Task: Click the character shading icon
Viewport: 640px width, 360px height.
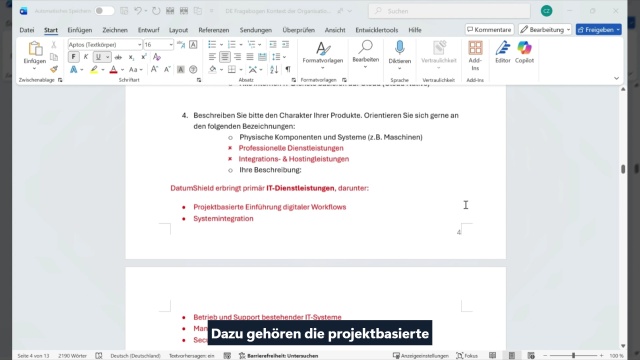Action: pos(180,70)
